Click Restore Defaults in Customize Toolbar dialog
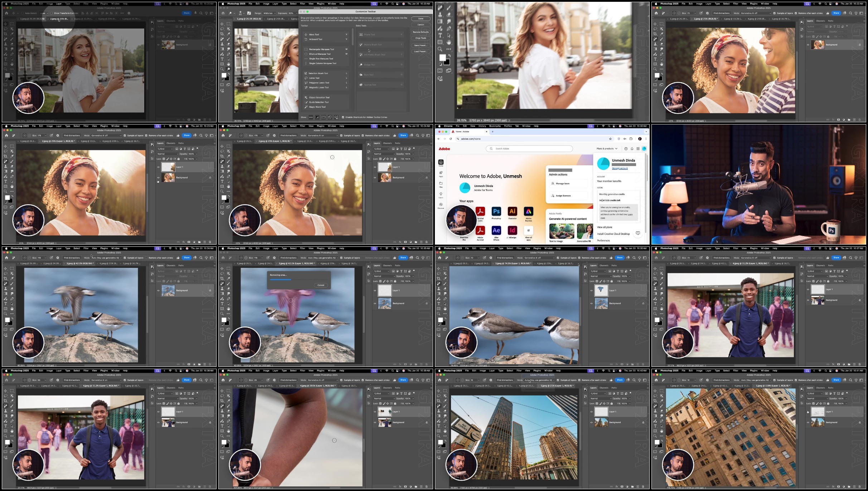Viewport: 868px width, 491px height. 421,32
